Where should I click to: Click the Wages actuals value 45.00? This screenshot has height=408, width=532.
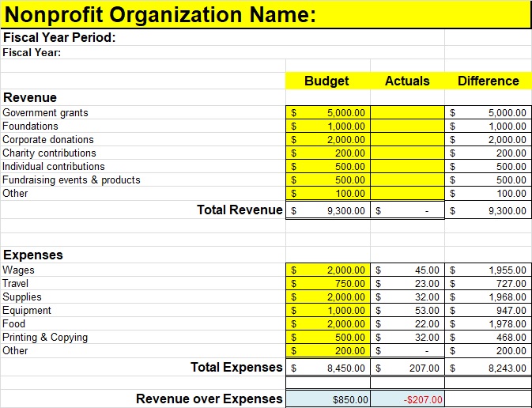[x=407, y=270]
